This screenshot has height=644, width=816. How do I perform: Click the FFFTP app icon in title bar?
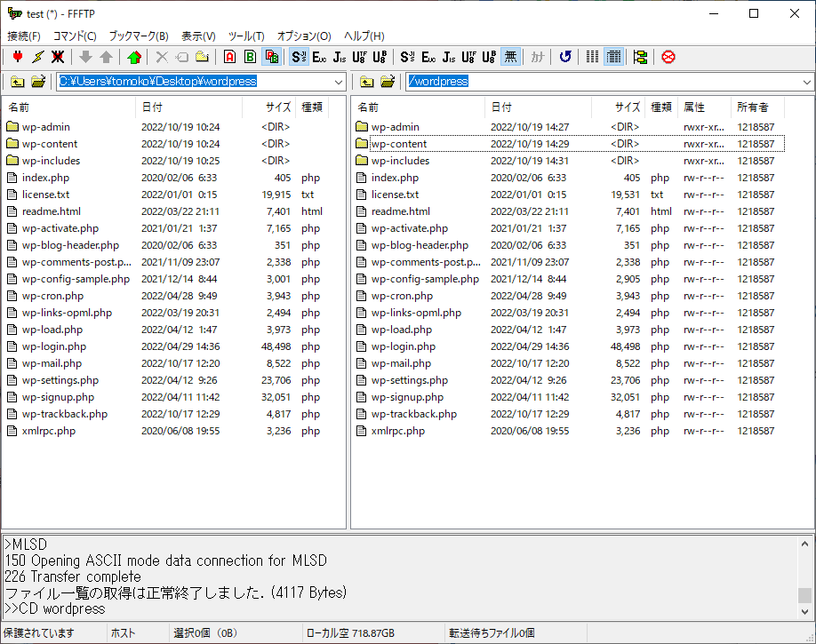click(14, 13)
